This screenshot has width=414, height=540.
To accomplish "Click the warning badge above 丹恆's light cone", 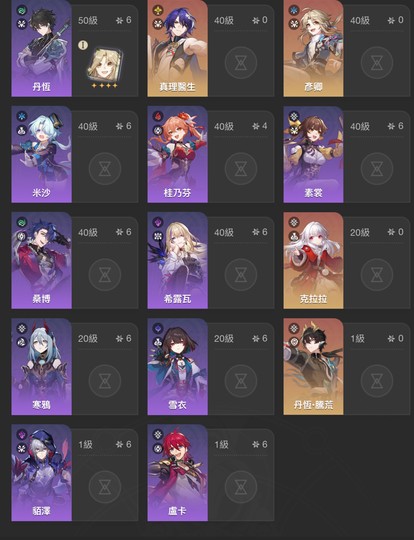I will coord(83,45).
